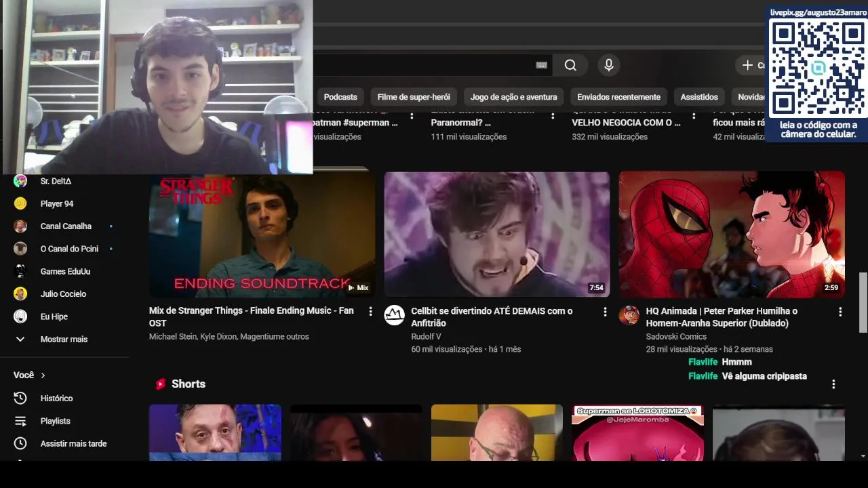Open the Superman se LOBOTOMIZA short
The height and width of the screenshot is (488, 868).
[x=637, y=432]
